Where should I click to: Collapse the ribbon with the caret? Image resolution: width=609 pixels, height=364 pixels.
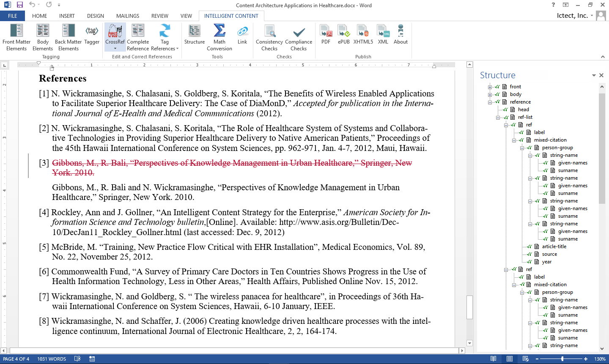(x=603, y=57)
